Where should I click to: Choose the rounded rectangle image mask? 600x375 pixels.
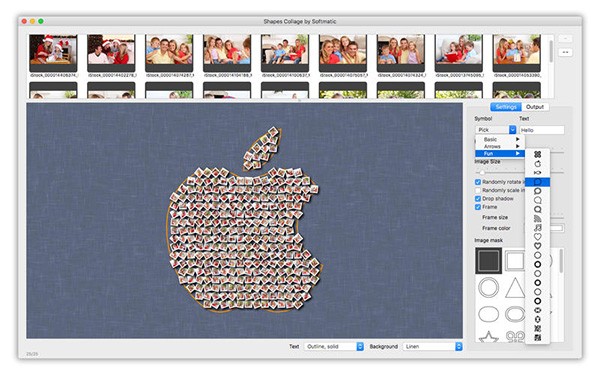489,314
